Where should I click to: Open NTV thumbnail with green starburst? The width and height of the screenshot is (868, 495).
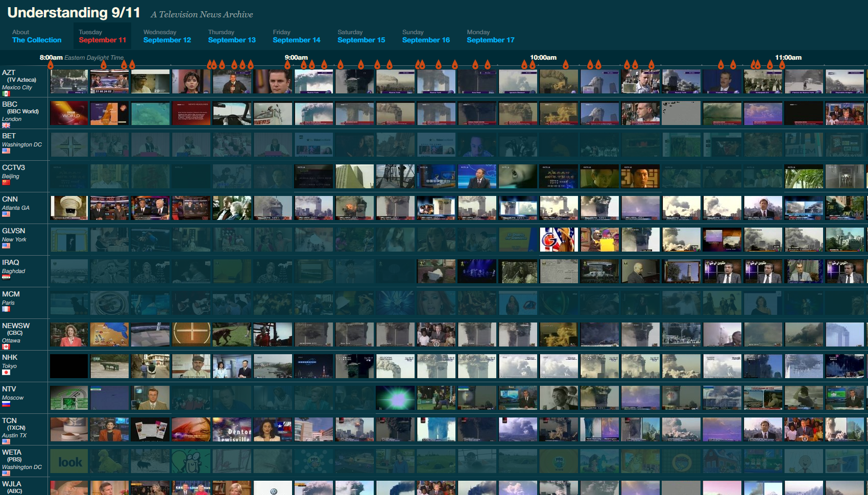[396, 398]
